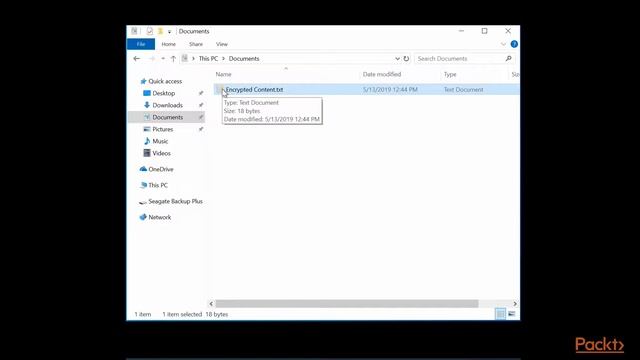The image size is (640, 360).
Task: Click the horizontal scrollbar thumb
Action: click(347, 304)
